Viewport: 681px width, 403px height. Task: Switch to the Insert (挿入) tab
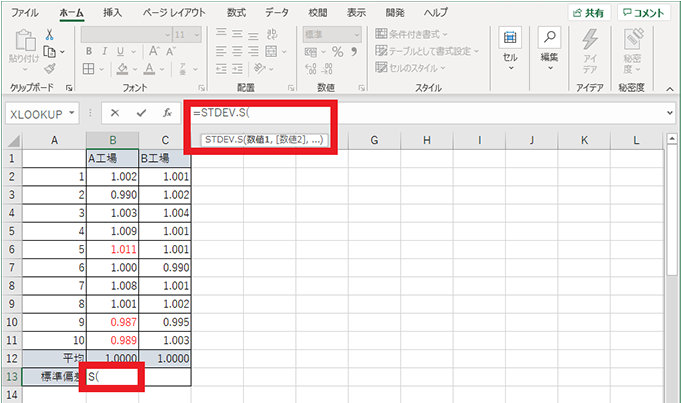112,13
